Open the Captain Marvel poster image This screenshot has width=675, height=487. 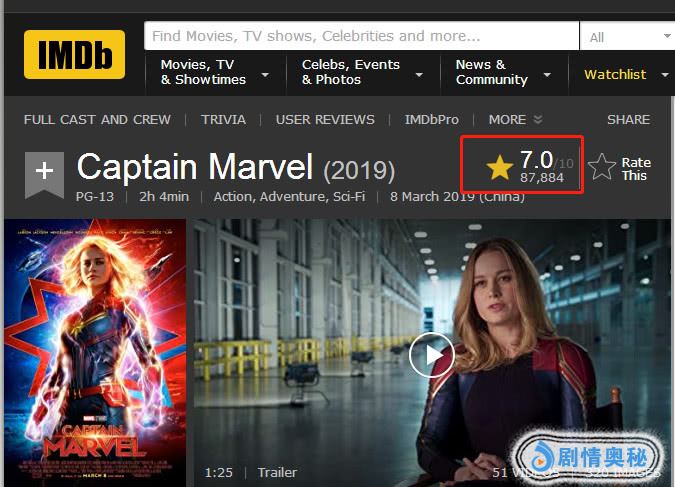pos(95,353)
